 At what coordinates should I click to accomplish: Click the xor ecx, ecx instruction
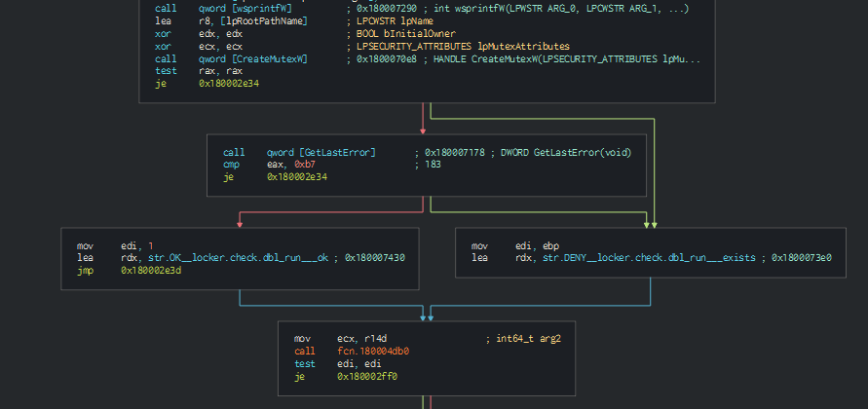pyautogui.click(x=199, y=47)
